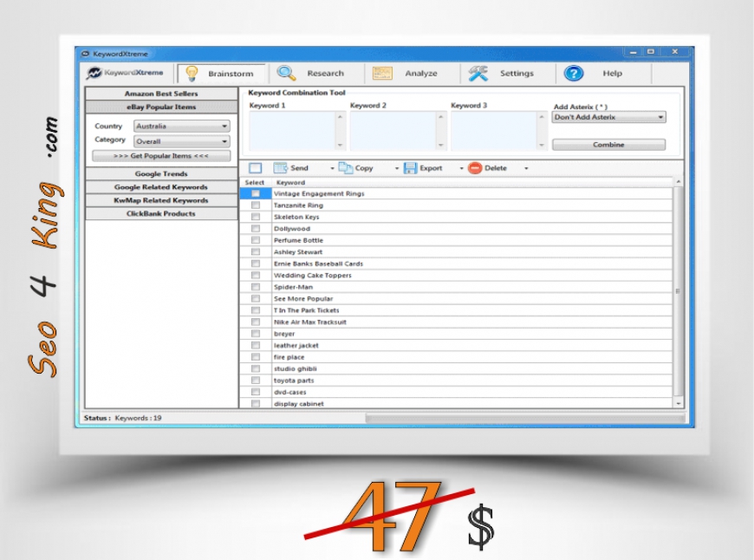This screenshot has height=560, width=754.
Task: Open the Country dropdown showing Australia
Action: [182, 126]
